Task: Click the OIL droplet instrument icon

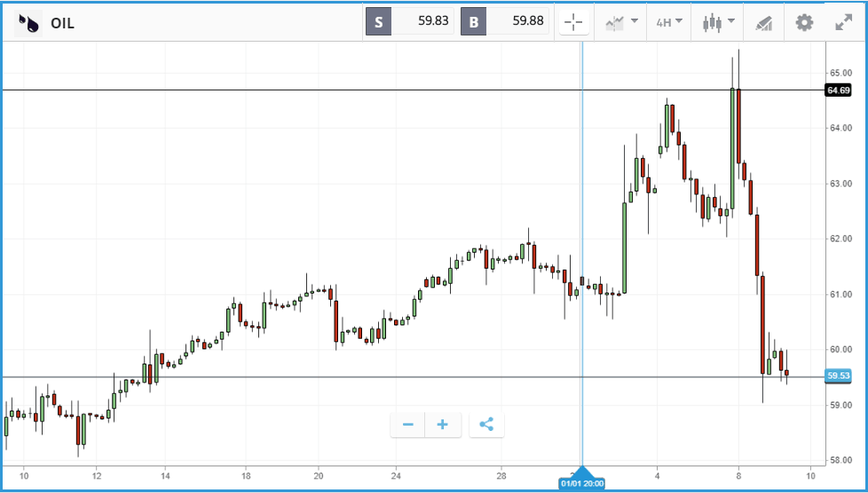Action: coord(28,23)
